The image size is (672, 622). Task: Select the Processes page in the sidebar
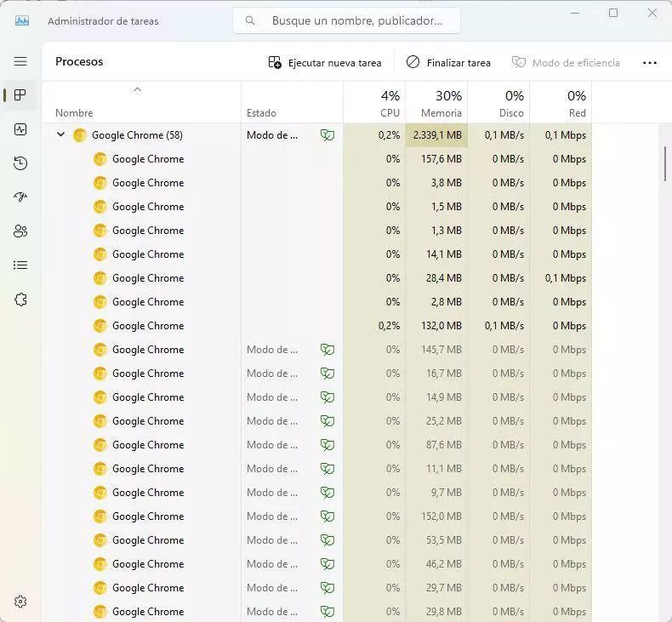[20, 94]
